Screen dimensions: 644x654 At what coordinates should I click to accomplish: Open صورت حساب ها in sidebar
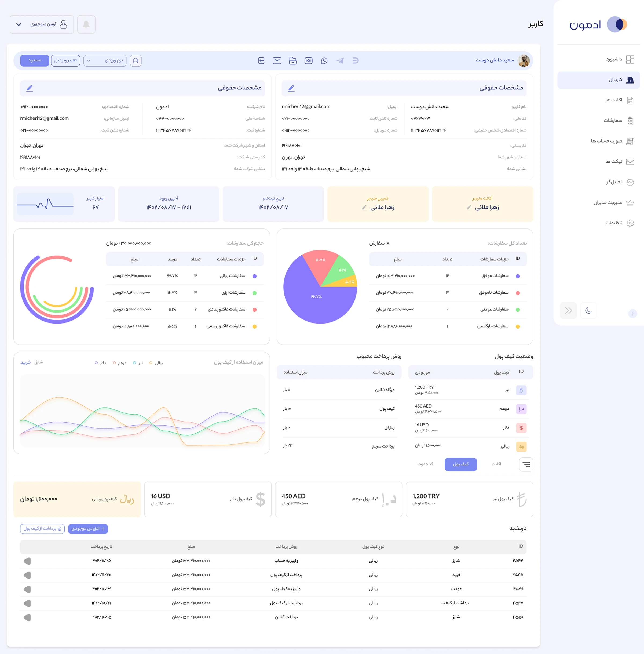pos(598,141)
